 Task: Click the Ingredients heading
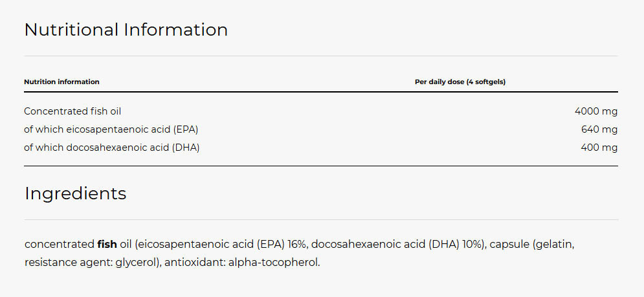pos(76,193)
